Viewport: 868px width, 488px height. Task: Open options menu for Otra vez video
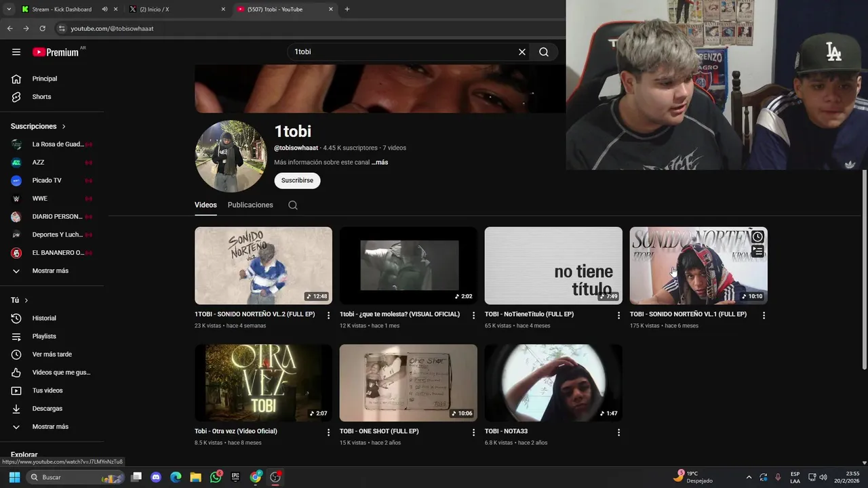point(329,432)
